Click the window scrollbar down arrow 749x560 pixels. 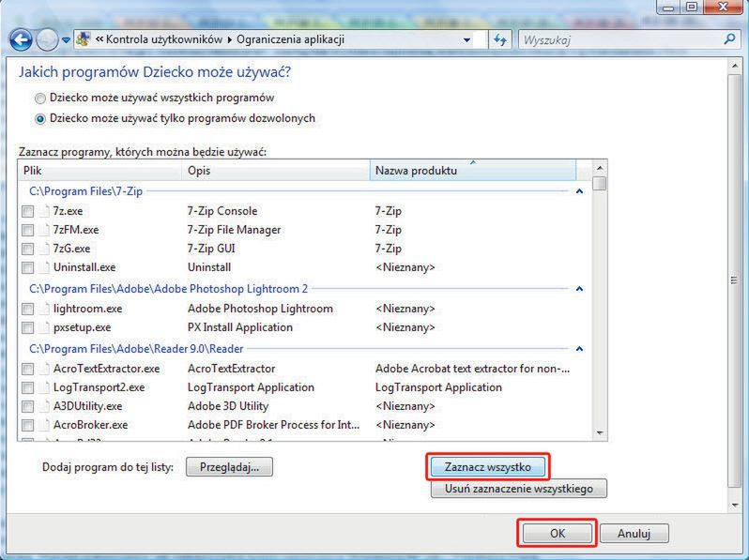[735, 505]
